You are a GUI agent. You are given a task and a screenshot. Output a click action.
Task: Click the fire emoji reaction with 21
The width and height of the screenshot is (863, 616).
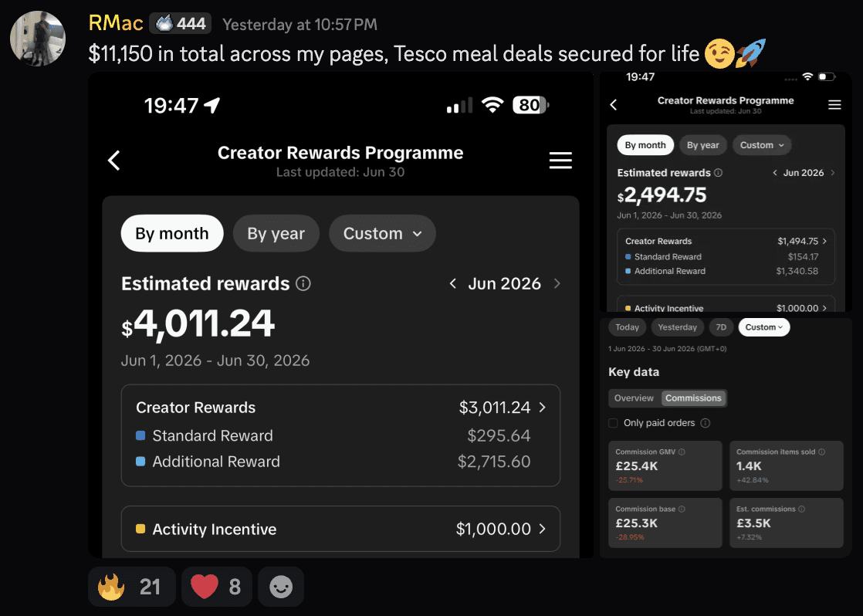coord(131,587)
